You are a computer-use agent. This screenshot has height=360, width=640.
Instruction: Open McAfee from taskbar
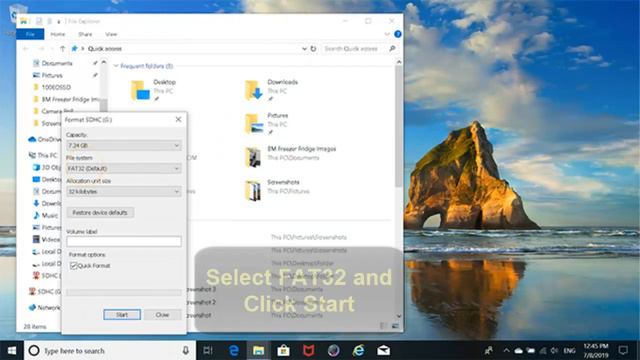point(308,351)
